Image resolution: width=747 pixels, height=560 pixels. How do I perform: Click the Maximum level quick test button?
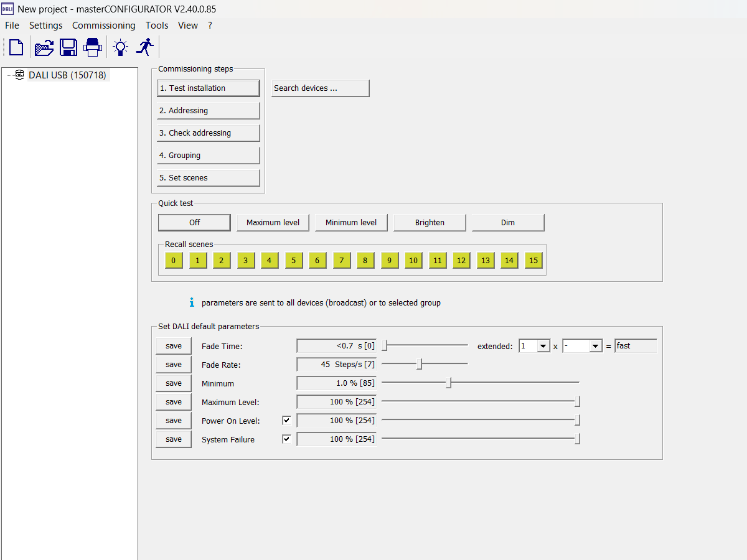(273, 223)
